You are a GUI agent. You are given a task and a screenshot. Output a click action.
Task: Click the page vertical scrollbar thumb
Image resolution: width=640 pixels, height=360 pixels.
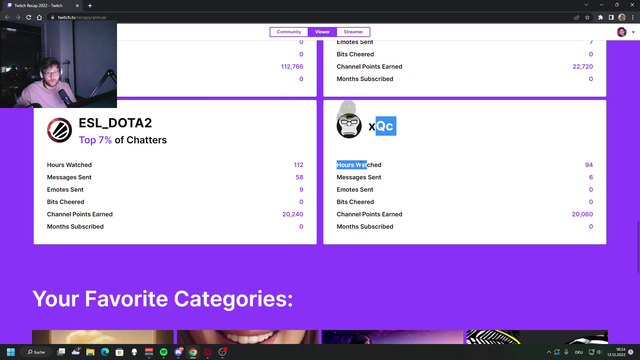(x=638, y=247)
